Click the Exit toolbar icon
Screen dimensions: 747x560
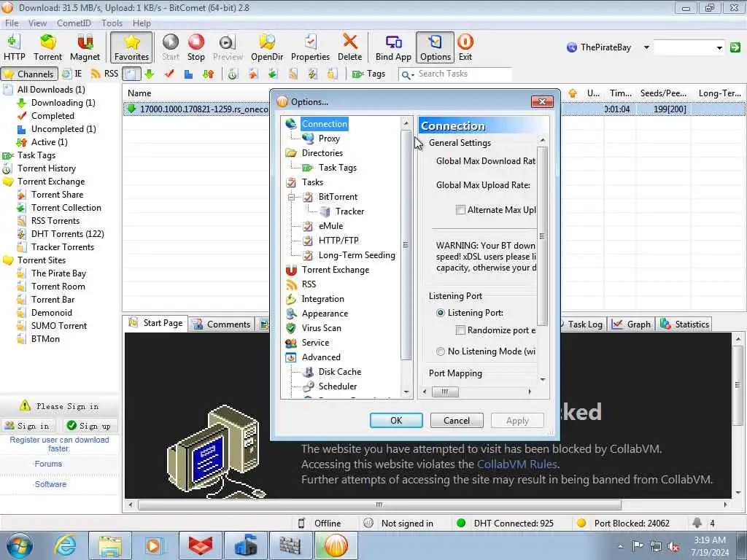point(465,47)
